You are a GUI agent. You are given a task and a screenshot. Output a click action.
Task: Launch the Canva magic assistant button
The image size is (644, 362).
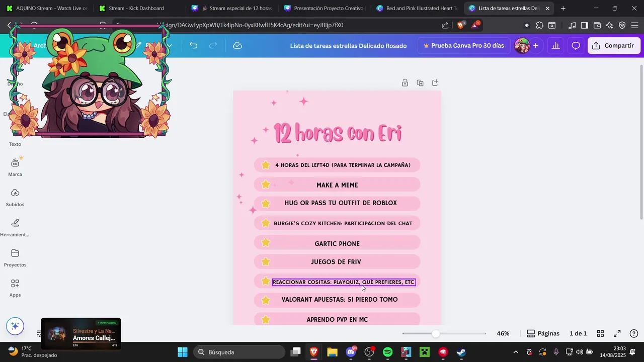pyautogui.click(x=15, y=326)
